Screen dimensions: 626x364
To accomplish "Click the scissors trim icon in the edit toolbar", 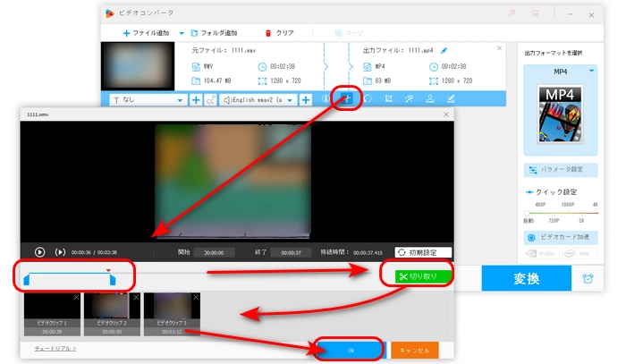I will point(347,98).
